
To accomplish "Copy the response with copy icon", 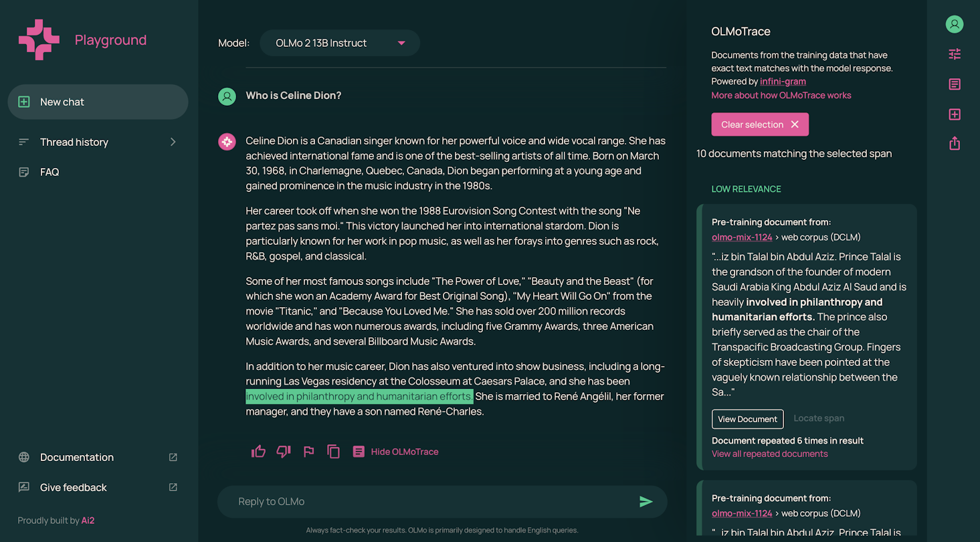I will (x=333, y=452).
